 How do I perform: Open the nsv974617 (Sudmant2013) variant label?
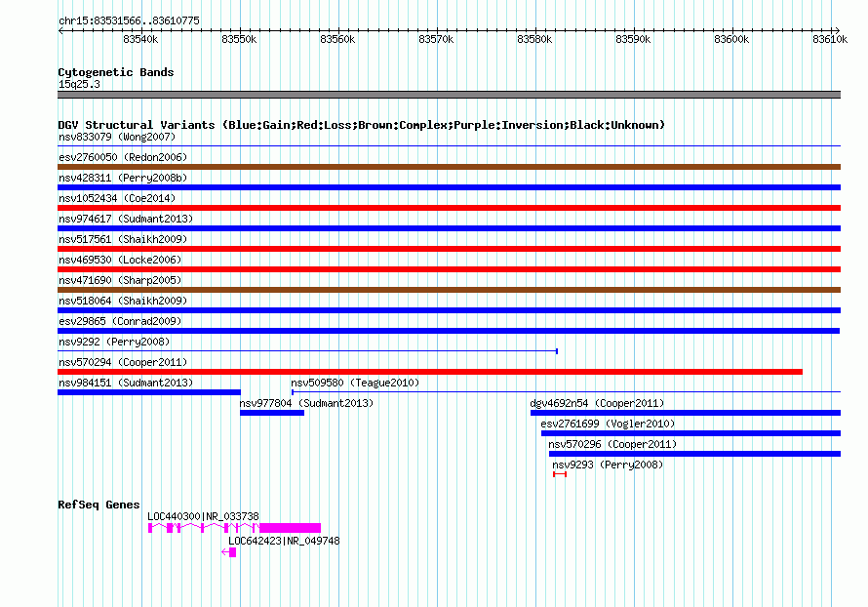[x=126, y=219]
